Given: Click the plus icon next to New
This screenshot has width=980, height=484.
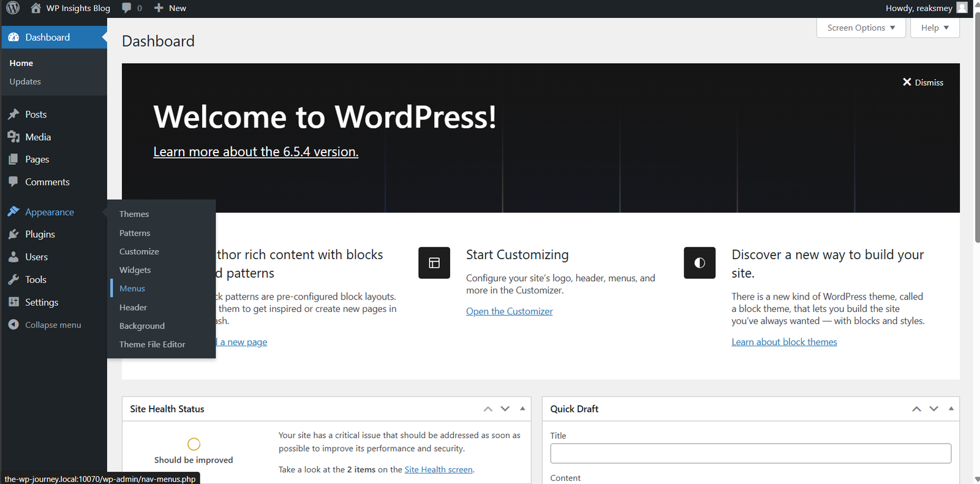Looking at the screenshot, I should (159, 8).
